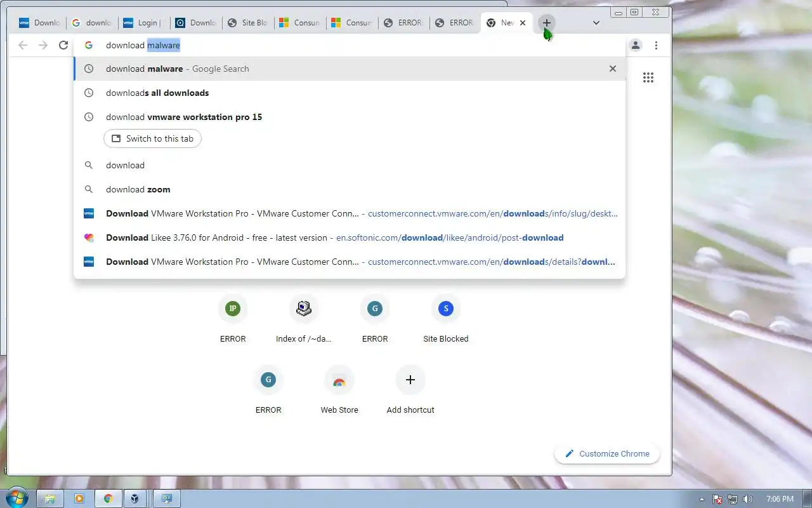Switch to the second Microsoft Consun tab
The height and width of the screenshot is (508, 812).
tap(351, 23)
